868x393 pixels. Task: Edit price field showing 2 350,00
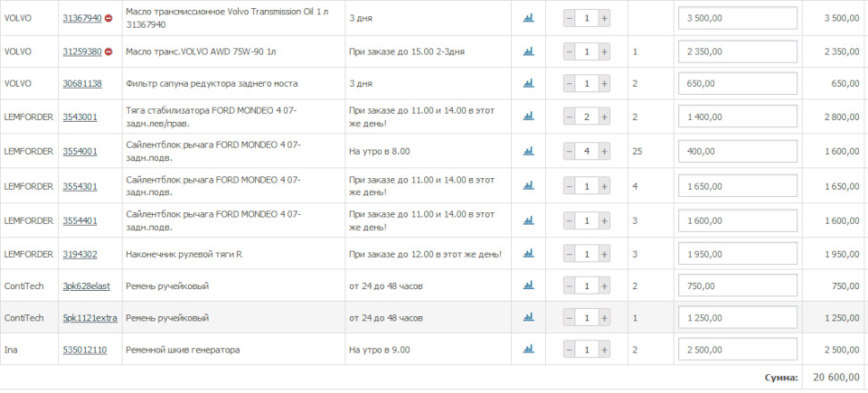tap(738, 51)
